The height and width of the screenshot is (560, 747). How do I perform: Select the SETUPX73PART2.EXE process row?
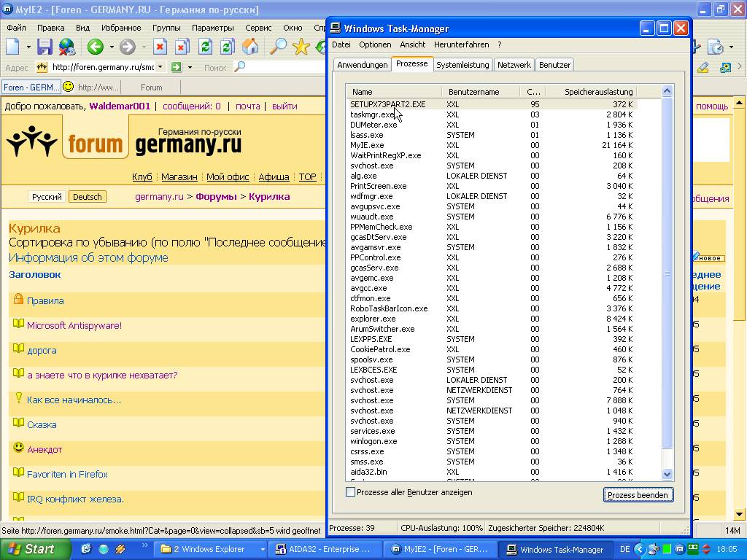(x=492, y=104)
